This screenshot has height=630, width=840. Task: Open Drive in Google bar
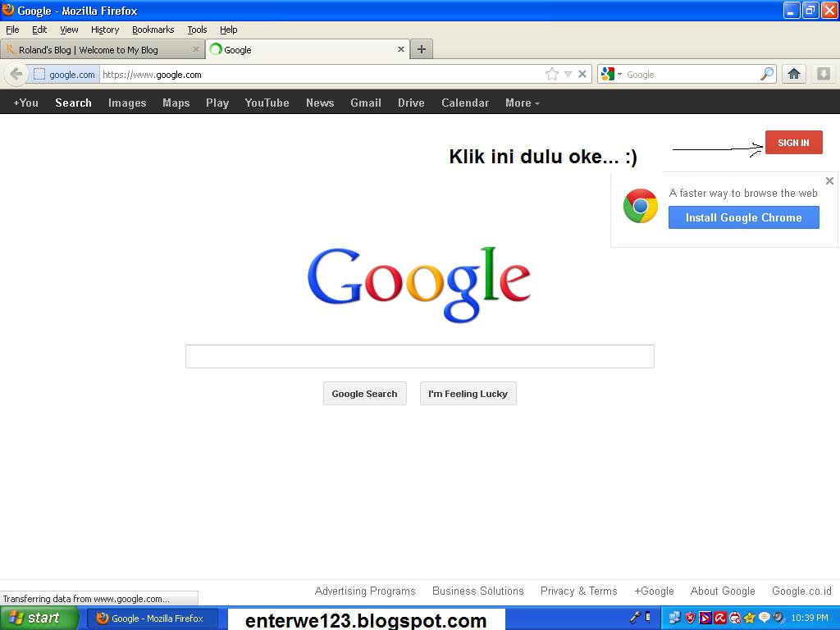411,103
